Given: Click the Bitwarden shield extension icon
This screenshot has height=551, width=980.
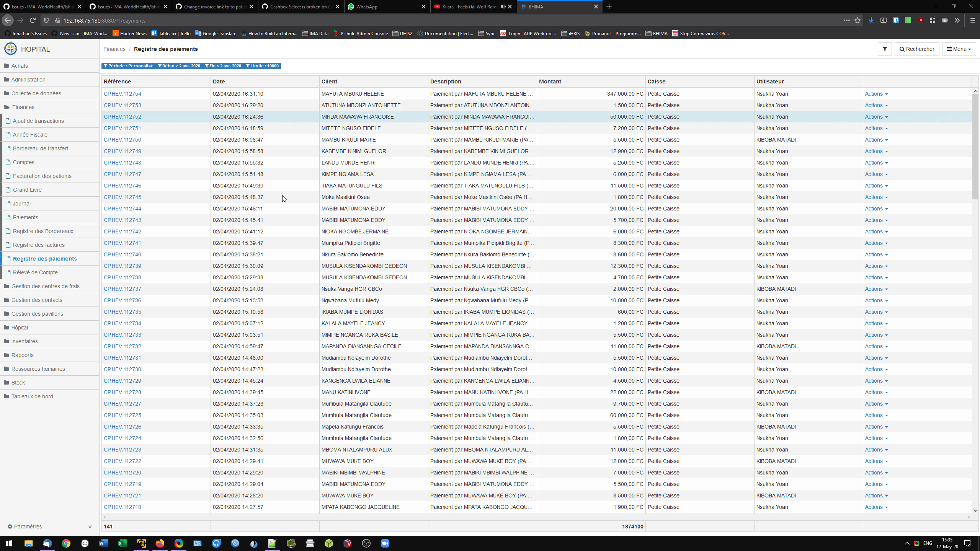Looking at the screenshot, I should [896, 20].
